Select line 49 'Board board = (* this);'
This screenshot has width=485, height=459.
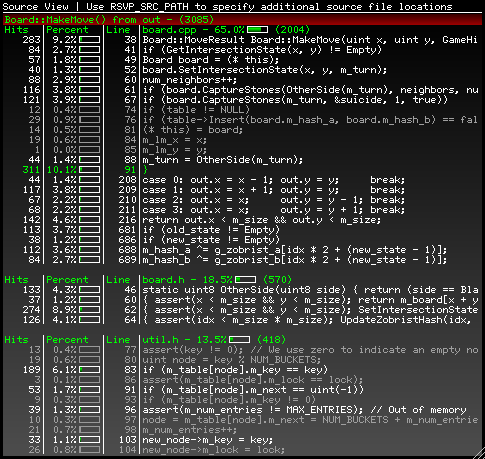point(211,60)
